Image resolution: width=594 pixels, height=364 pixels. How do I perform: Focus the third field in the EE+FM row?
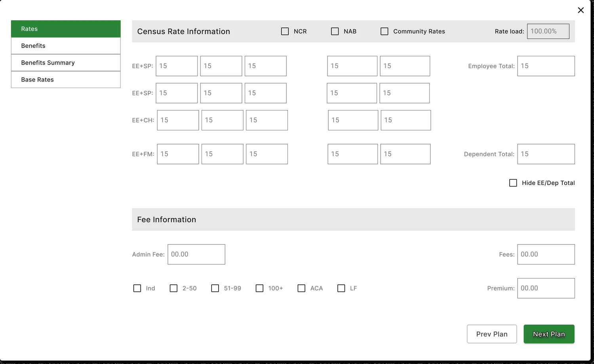[267, 154]
